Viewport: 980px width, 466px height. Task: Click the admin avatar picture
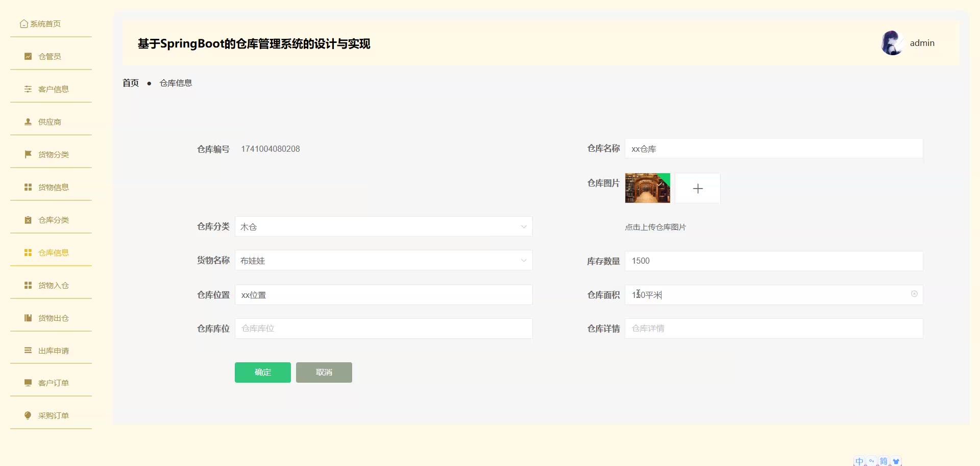pyautogui.click(x=892, y=43)
